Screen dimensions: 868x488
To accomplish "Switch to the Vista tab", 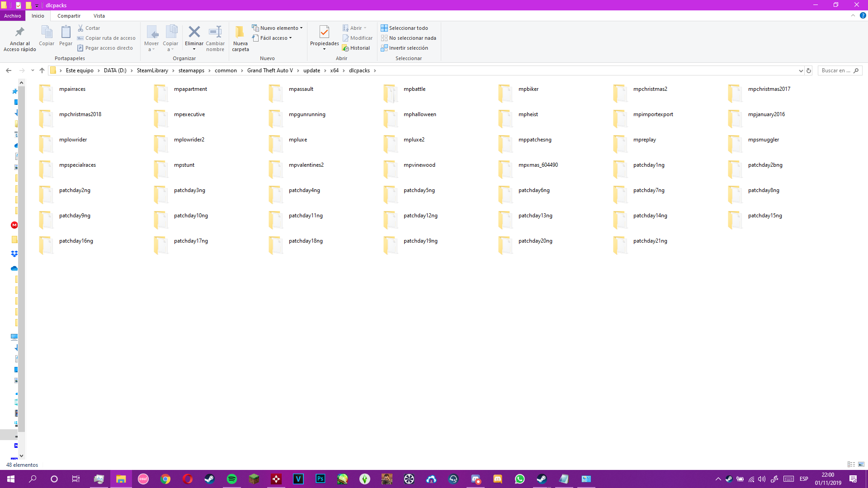I will pyautogui.click(x=99, y=16).
